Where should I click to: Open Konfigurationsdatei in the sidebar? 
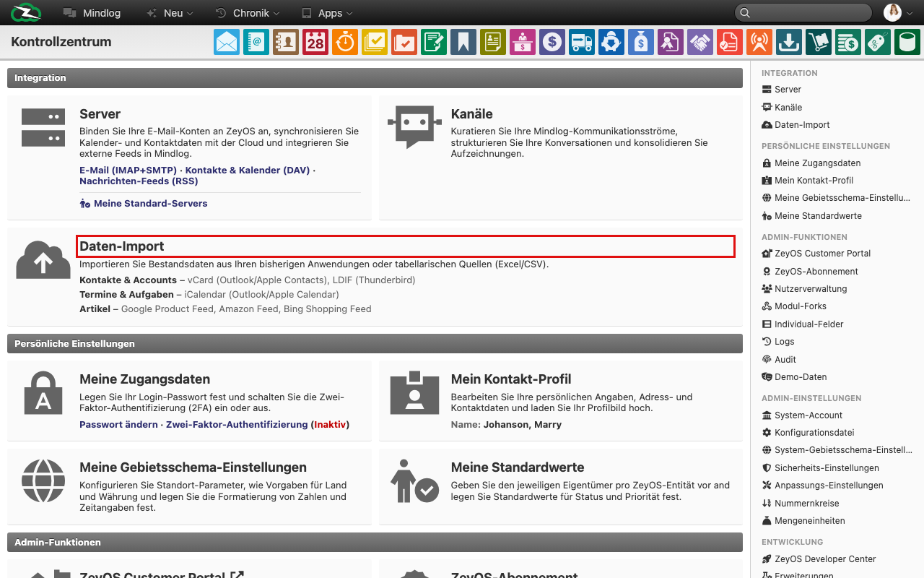[808, 433]
